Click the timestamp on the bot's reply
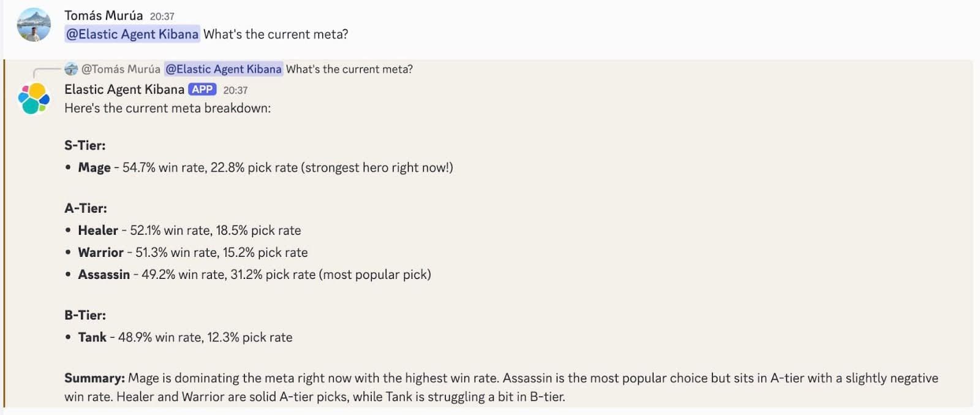Image resolution: width=980 pixels, height=415 pixels. coord(235,90)
